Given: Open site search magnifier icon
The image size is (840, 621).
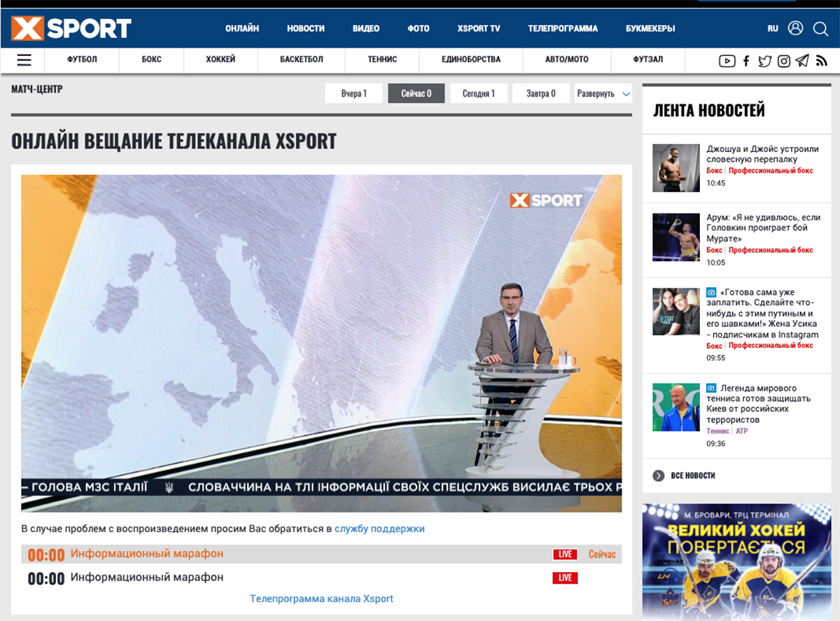Looking at the screenshot, I should click(x=820, y=29).
